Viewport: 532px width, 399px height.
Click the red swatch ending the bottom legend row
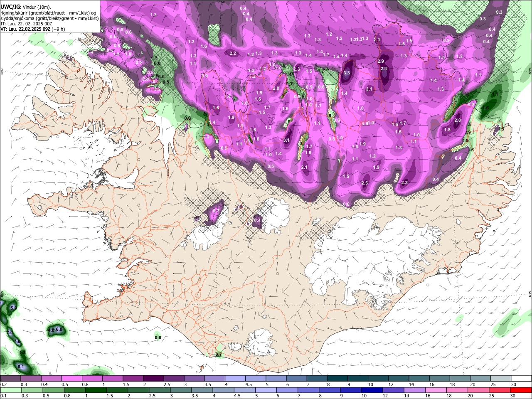coord(521,390)
